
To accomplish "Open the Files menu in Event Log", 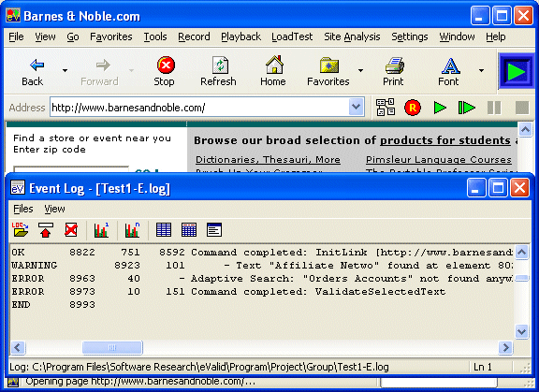I will (x=23, y=209).
